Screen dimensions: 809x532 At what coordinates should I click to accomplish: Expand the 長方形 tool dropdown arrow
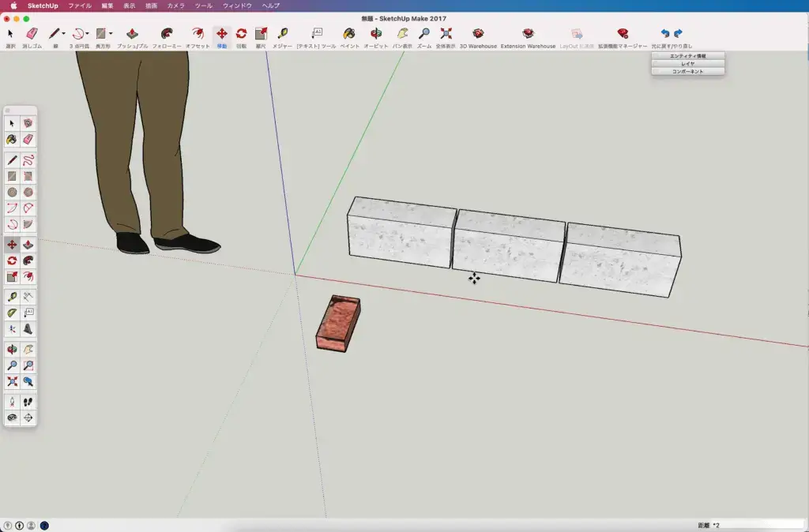111,33
